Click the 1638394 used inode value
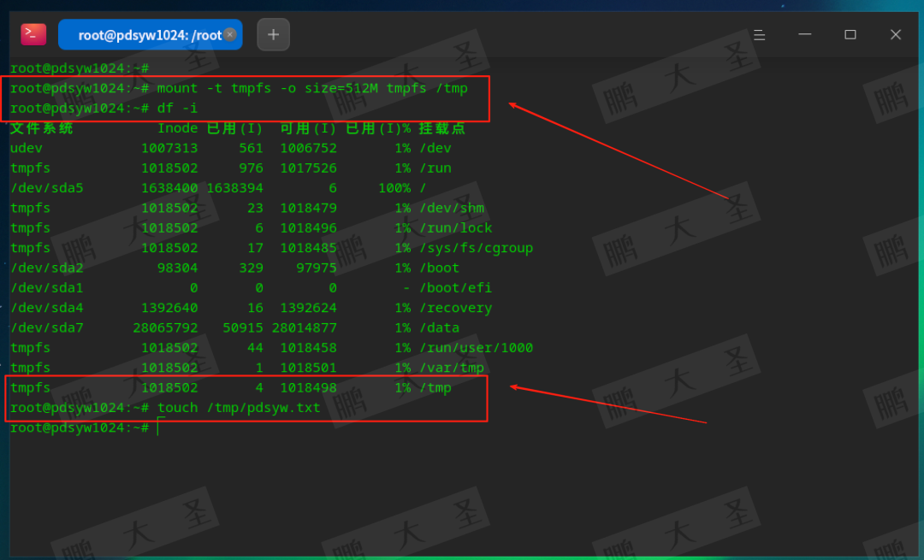 (234, 188)
